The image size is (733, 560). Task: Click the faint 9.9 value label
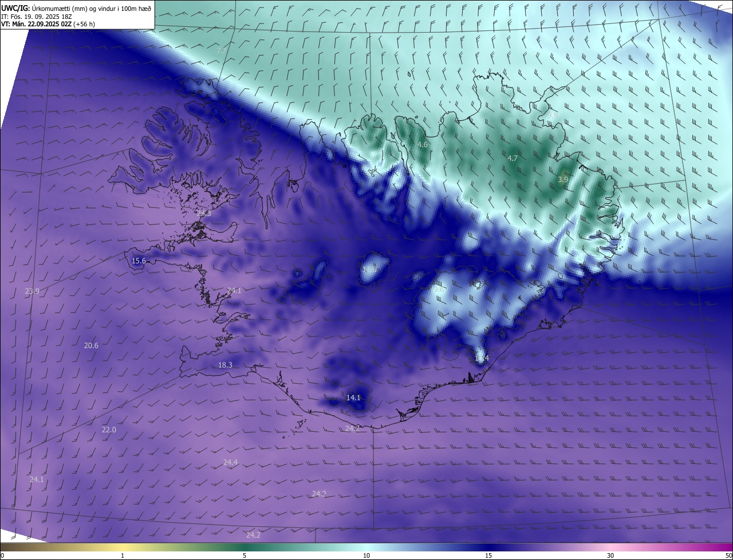pyautogui.click(x=552, y=115)
